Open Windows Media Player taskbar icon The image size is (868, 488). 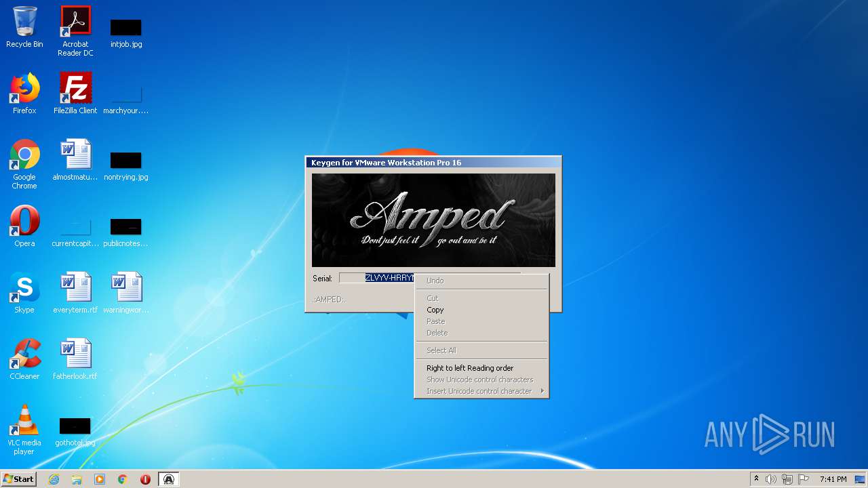point(100,479)
